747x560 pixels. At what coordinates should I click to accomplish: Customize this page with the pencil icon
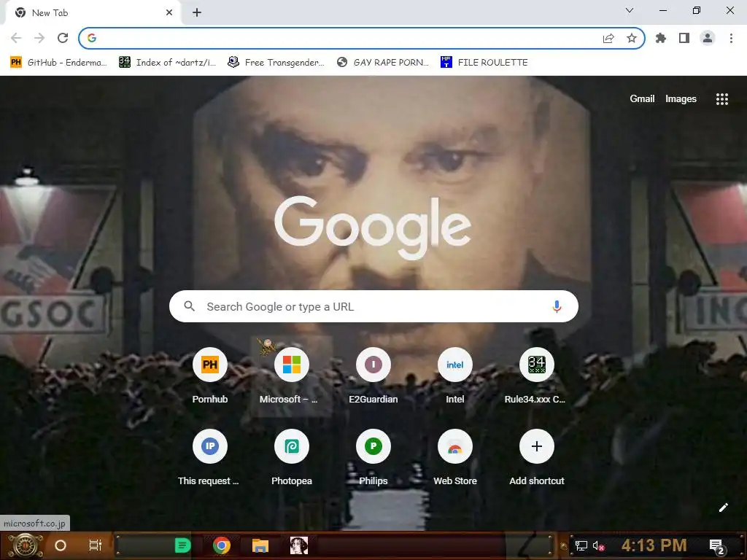[723, 507]
